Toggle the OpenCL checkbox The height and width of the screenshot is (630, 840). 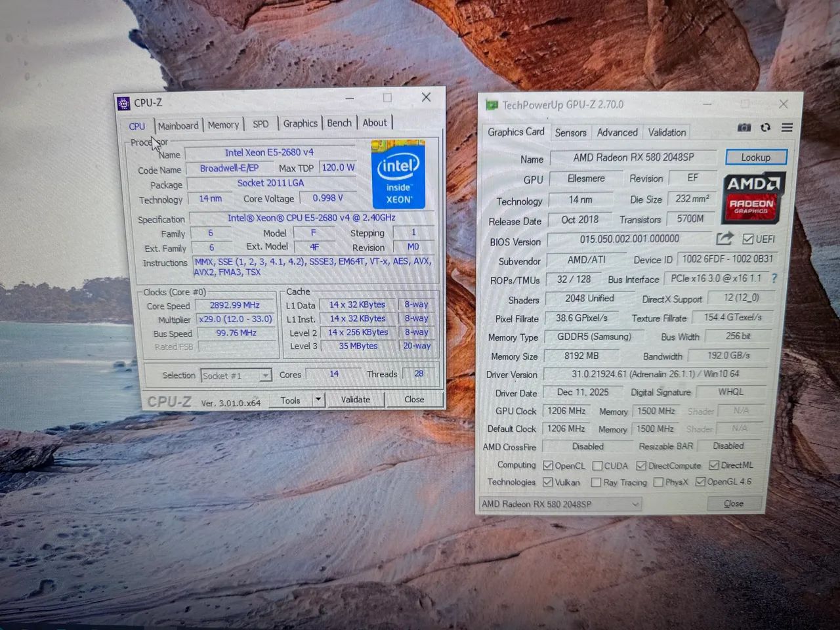[548, 465]
